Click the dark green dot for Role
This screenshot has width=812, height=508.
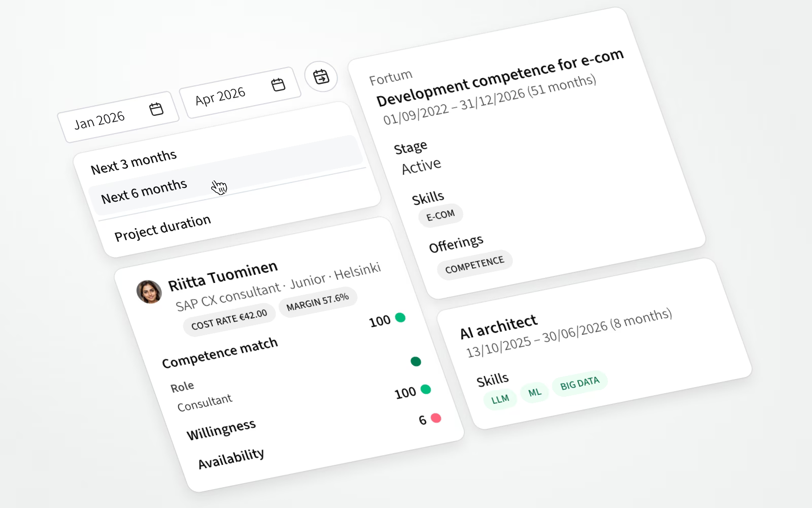416,362
